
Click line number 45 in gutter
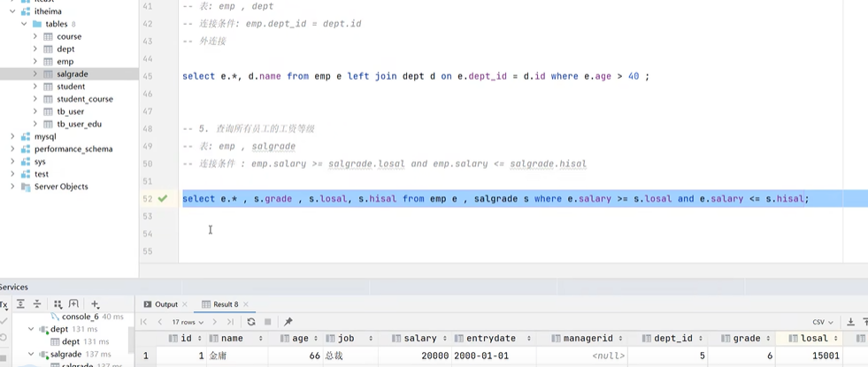point(147,76)
